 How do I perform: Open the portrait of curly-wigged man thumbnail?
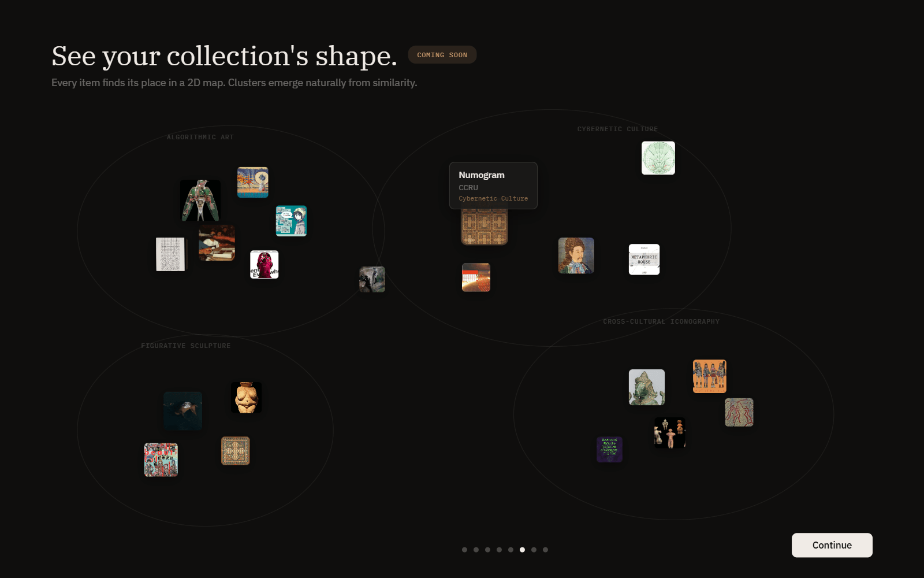(576, 255)
